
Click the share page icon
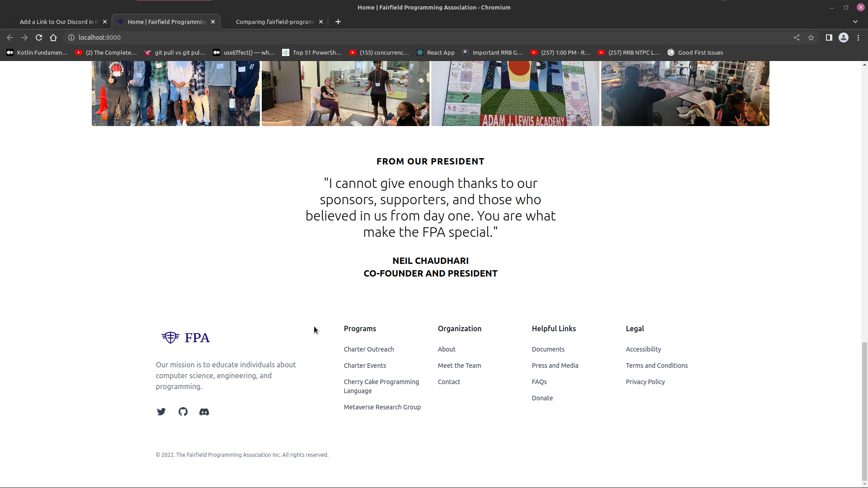(797, 38)
